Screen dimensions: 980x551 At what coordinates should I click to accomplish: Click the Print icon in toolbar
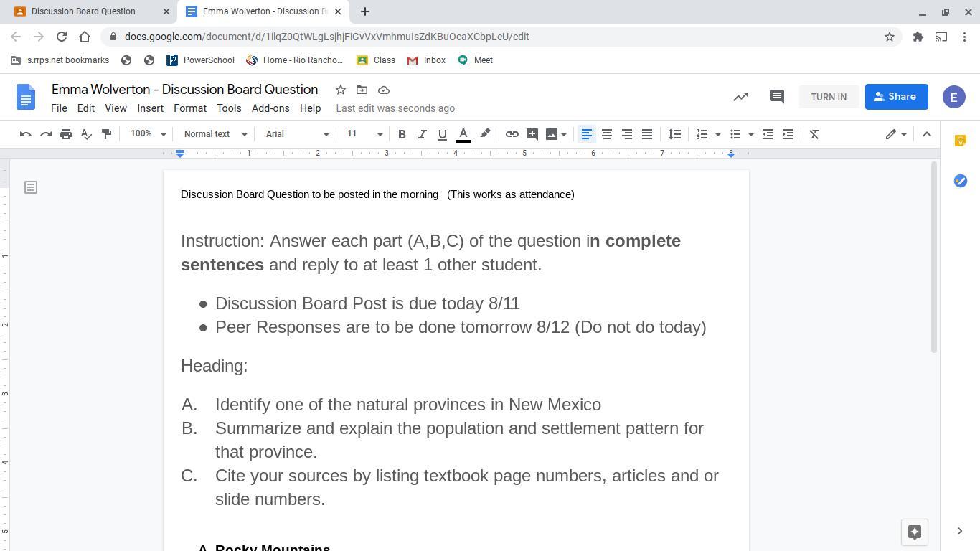pyautogui.click(x=66, y=134)
